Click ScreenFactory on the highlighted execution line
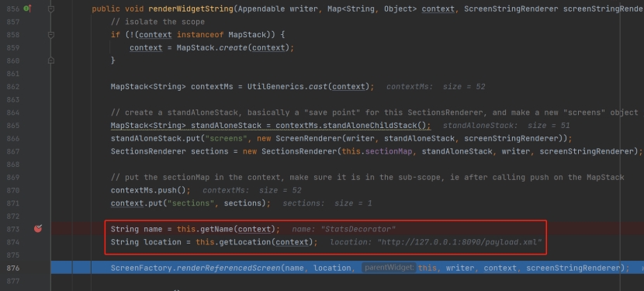Viewport: 644px width, 291px height. [x=141, y=268]
